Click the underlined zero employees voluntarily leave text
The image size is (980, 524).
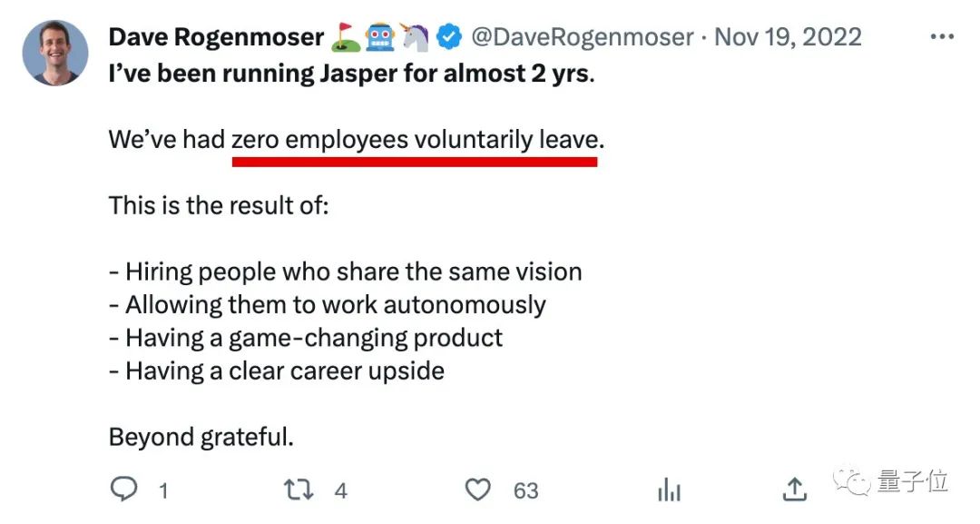(415, 140)
